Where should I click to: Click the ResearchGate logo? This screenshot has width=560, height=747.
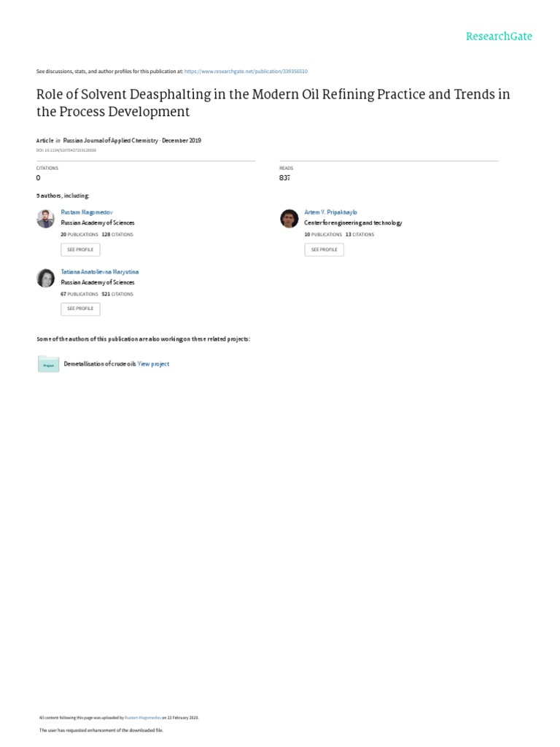pos(499,36)
